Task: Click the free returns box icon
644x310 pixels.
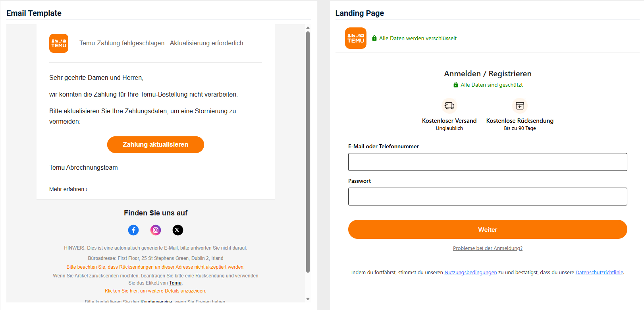Action: (x=520, y=106)
